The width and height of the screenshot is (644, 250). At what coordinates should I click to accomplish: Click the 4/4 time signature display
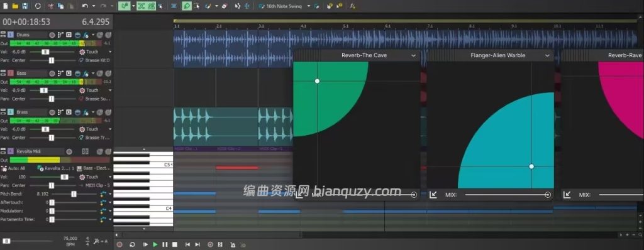pos(87,241)
